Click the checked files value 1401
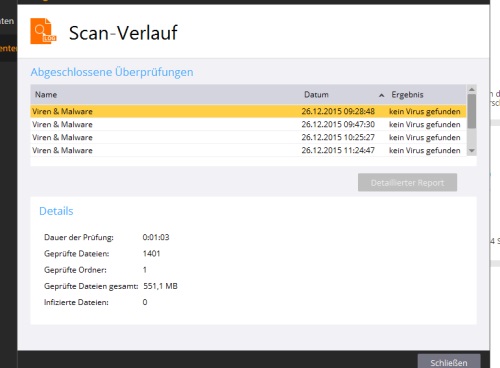 [x=152, y=254]
